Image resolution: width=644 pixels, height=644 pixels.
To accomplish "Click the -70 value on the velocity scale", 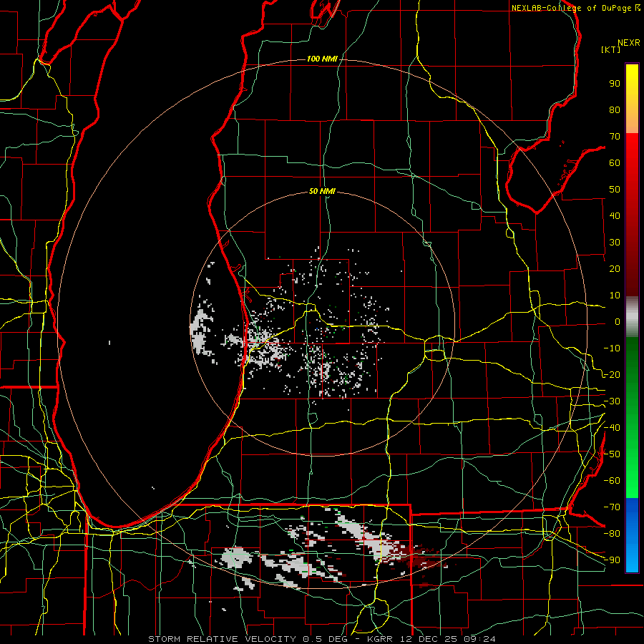I will pyautogui.click(x=612, y=507).
